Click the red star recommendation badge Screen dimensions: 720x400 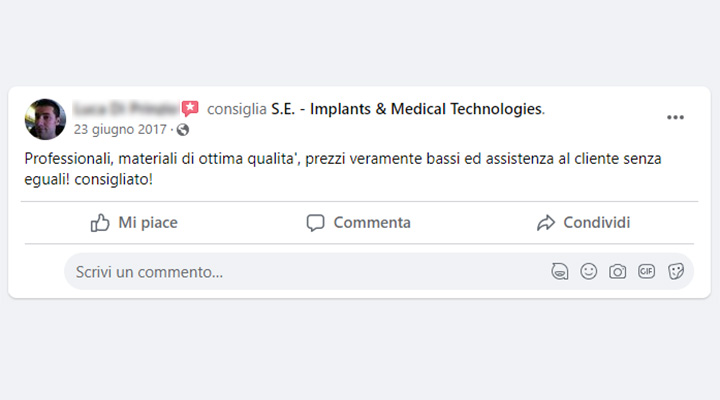coord(190,109)
